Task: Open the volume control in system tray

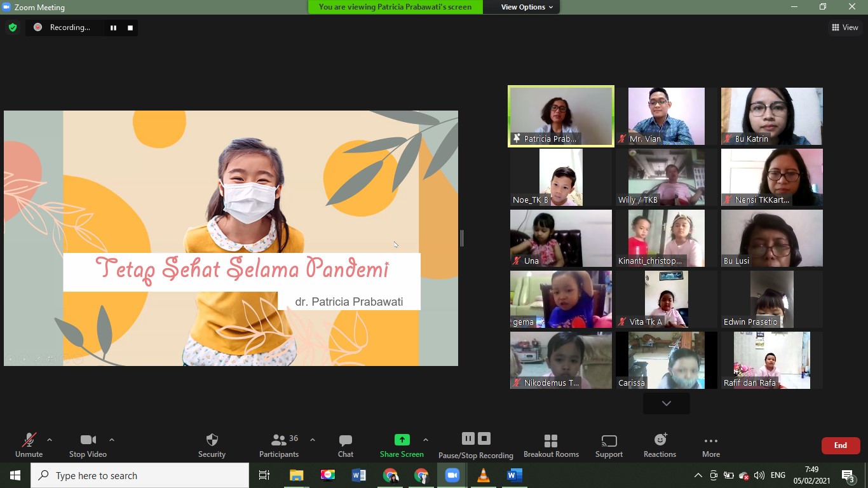Action: coord(759,475)
